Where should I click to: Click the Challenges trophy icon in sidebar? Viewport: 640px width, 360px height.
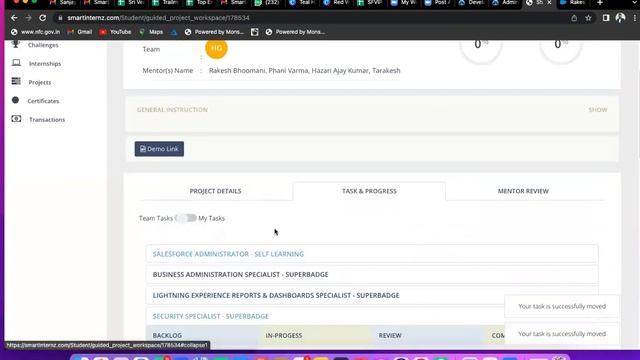[x=16, y=44]
